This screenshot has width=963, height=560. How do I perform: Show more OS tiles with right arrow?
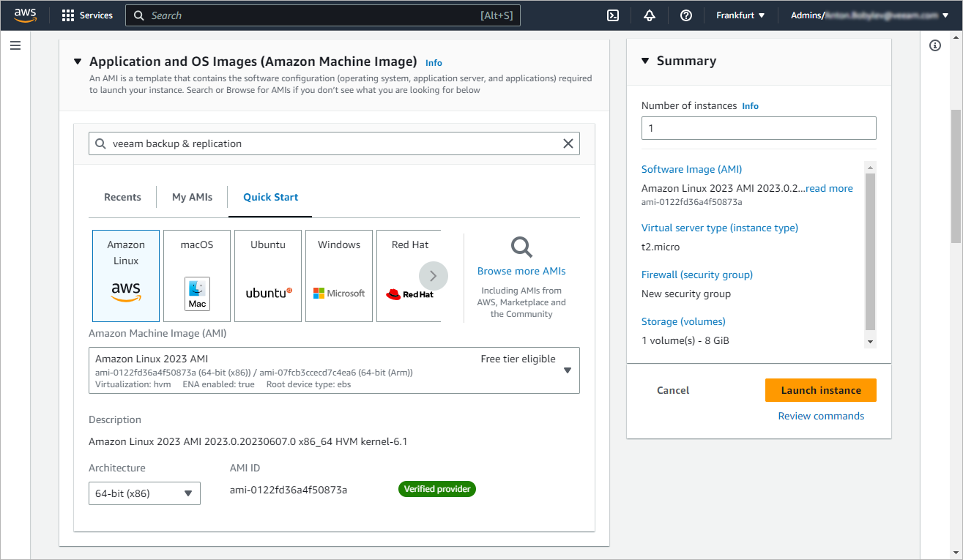coord(434,276)
